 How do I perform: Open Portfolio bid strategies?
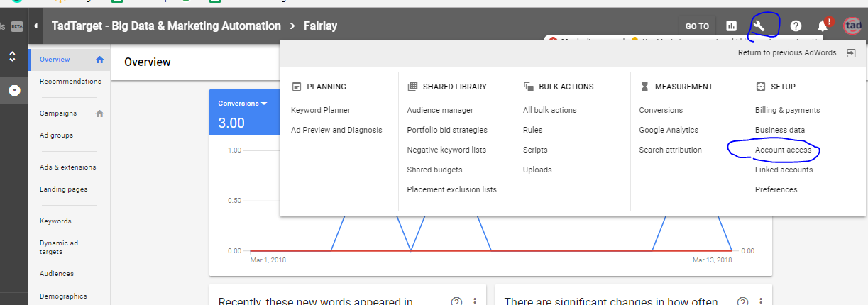[x=447, y=130]
